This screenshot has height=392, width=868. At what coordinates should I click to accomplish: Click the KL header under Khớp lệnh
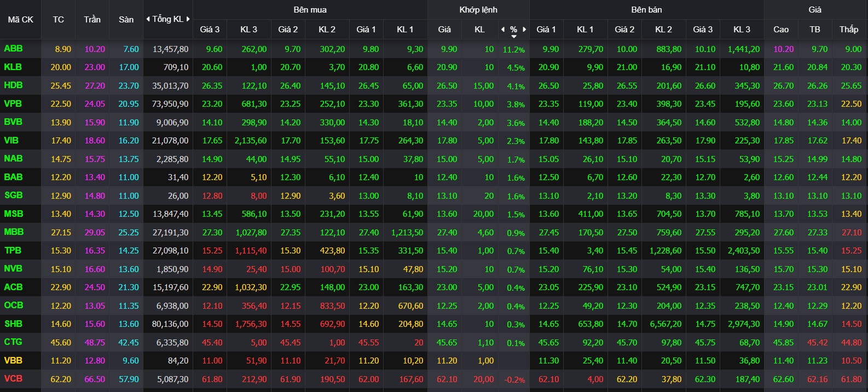click(480, 30)
